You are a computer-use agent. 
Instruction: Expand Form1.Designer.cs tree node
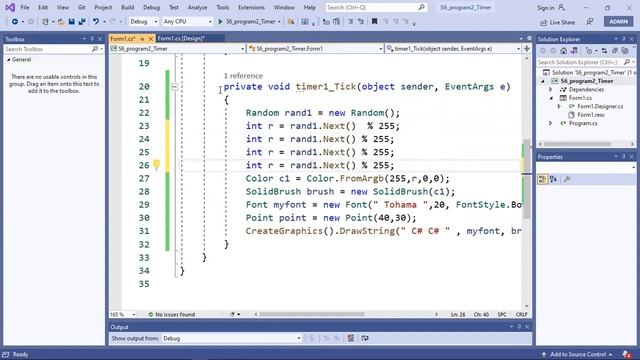point(559,107)
